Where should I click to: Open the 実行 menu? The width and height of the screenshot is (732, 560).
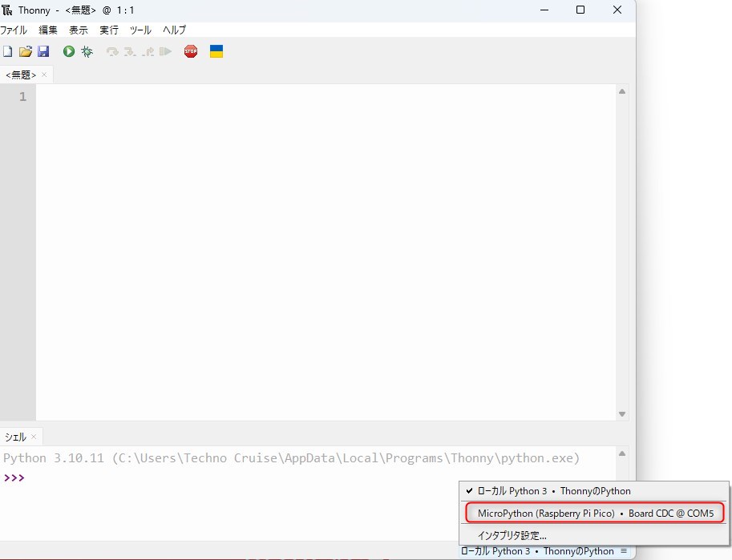coord(109,30)
